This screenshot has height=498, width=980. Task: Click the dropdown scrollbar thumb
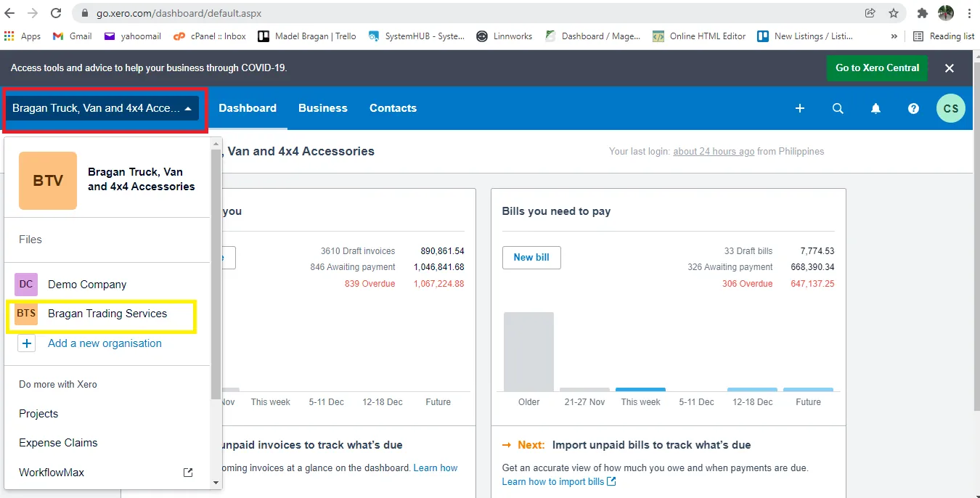[x=216, y=274]
